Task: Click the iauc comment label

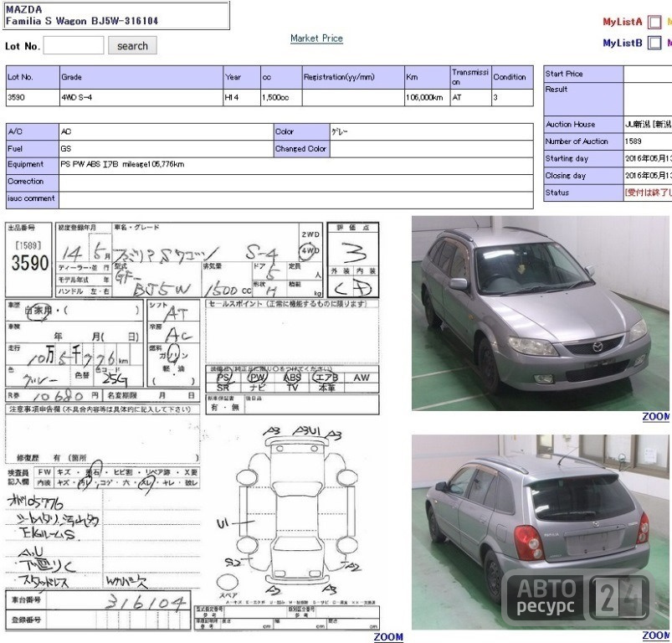Action: click(31, 198)
